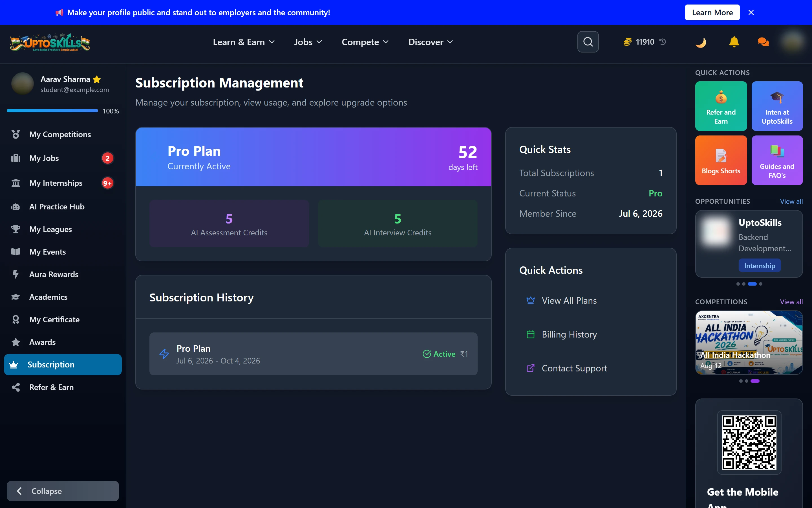This screenshot has width=812, height=508.
Task: Click the AI Practice Hub robot icon
Action: point(16,207)
